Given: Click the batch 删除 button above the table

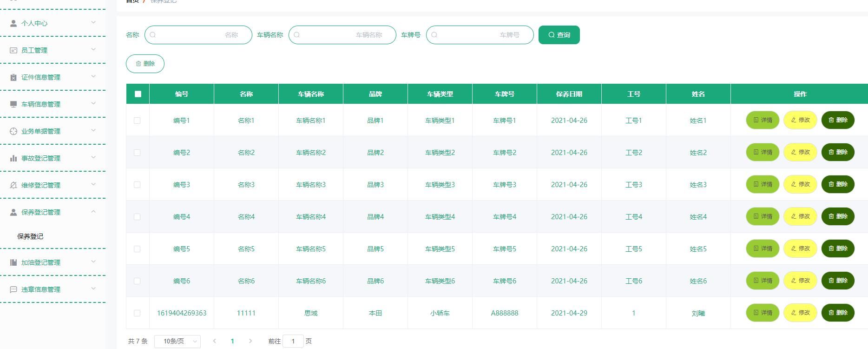Looking at the screenshot, I should coord(145,64).
